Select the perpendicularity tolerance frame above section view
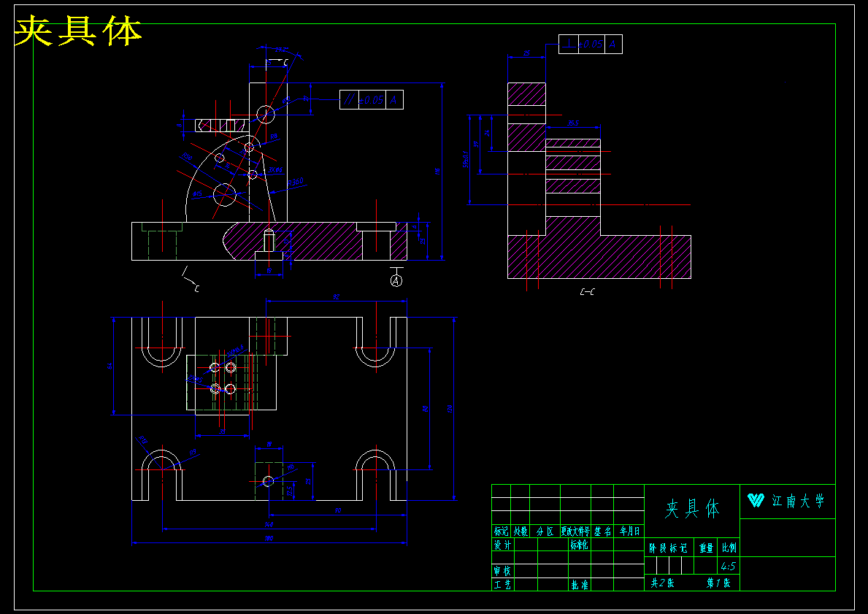Screen dimensions: 868x614 [x=590, y=44]
